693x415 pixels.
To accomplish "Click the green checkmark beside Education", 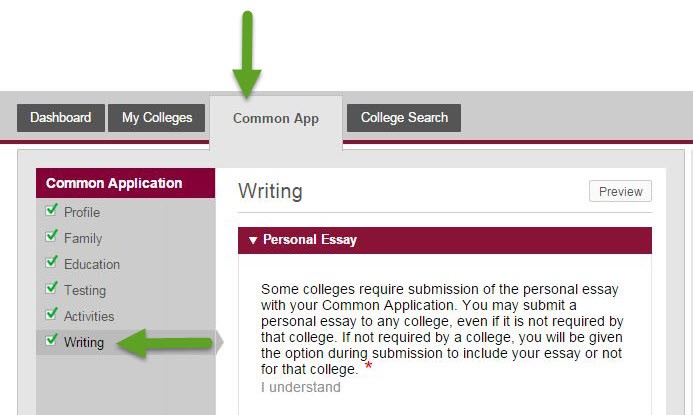I will tap(52, 263).
